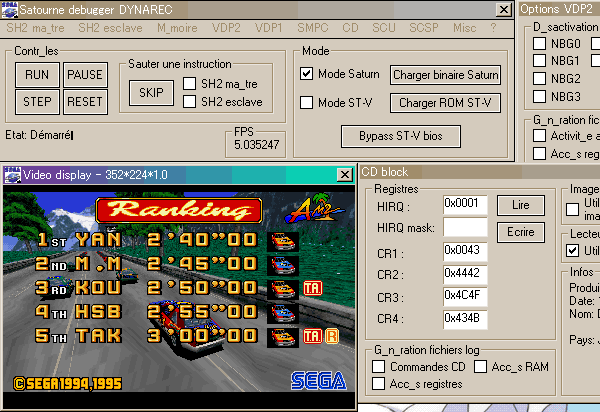The height and width of the screenshot is (412, 600).
Task: Click the KOU row car icon
Action: [x=283, y=289]
